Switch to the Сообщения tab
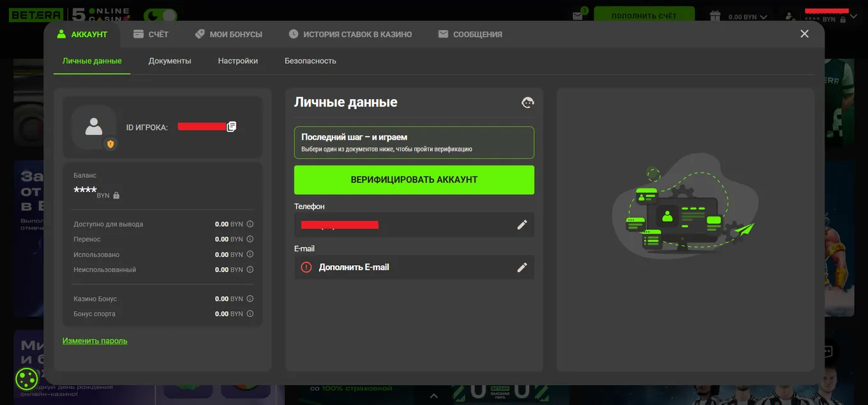The height and width of the screenshot is (405, 868). click(470, 34)
